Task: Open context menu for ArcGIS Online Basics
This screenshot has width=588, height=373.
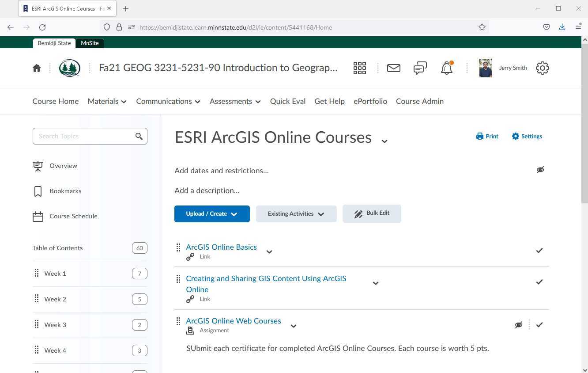Action: point(269,251)
